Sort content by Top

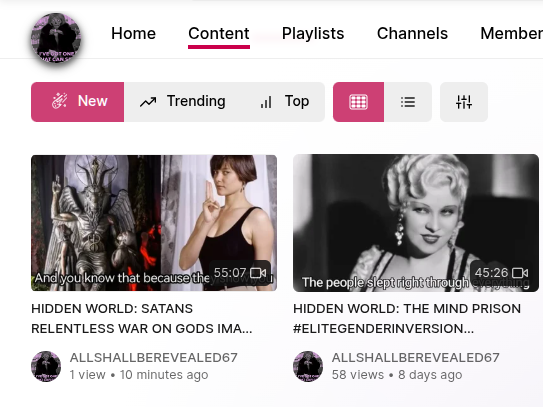coord(284,102)
